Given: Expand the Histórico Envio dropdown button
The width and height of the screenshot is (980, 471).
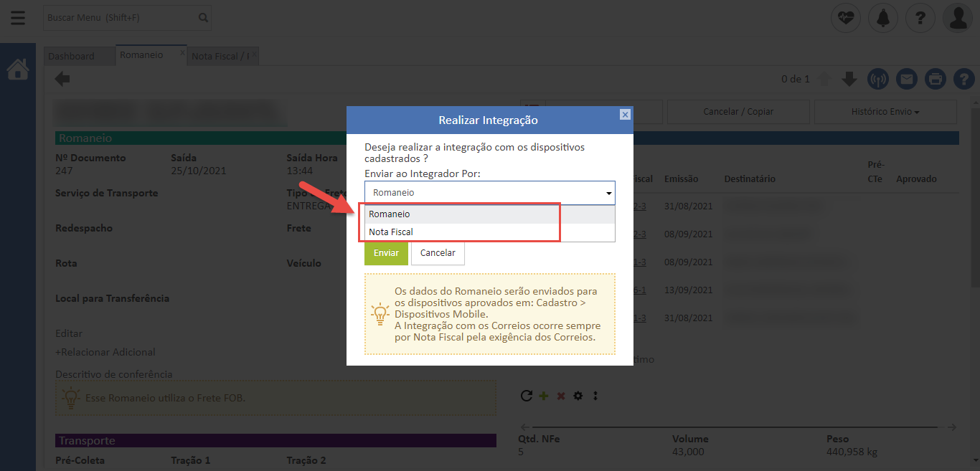Looking at the screenshot, I should pyautogui.click(x=885, y=112).
